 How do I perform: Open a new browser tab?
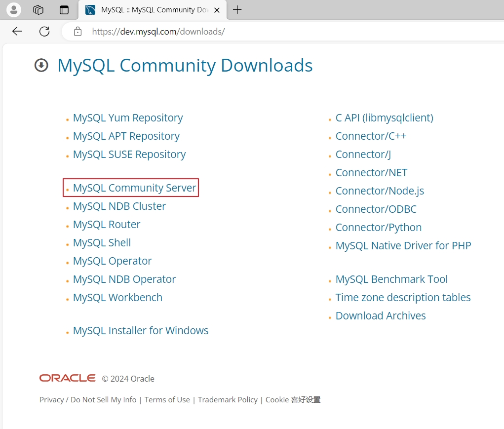(237, 10)
